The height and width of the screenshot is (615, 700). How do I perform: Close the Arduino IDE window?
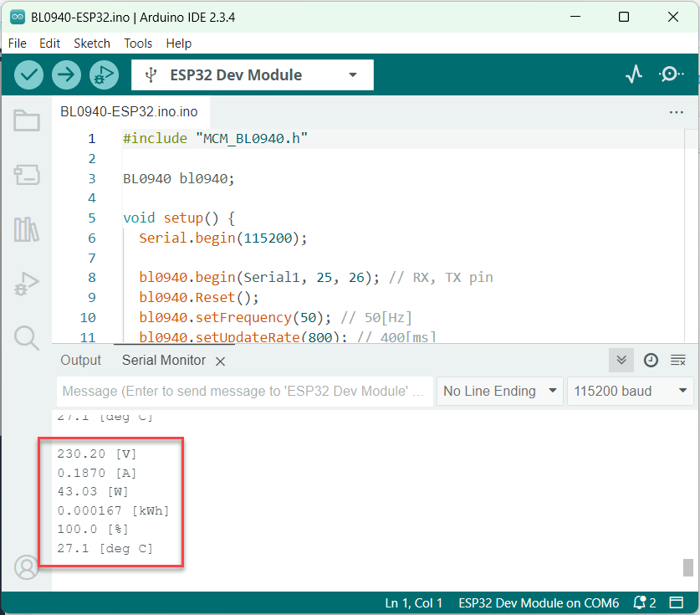pyautogui.click(x=672, y=17)
